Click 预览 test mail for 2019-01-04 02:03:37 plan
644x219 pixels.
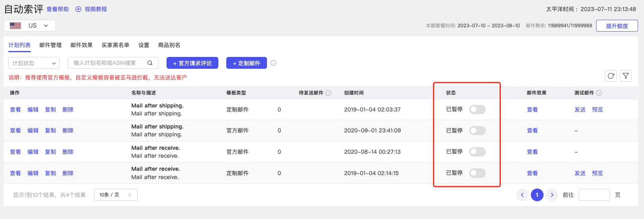click(597, 109)
